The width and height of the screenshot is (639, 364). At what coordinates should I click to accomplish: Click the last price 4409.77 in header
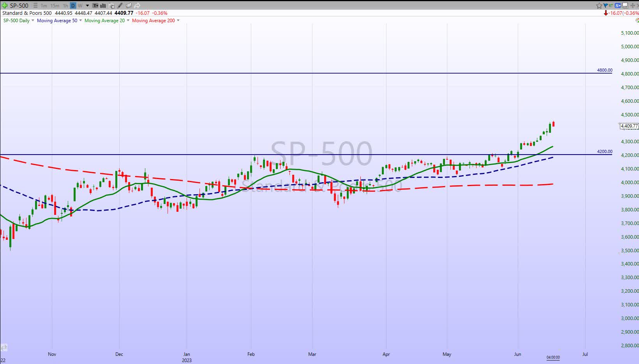point(124,13)
